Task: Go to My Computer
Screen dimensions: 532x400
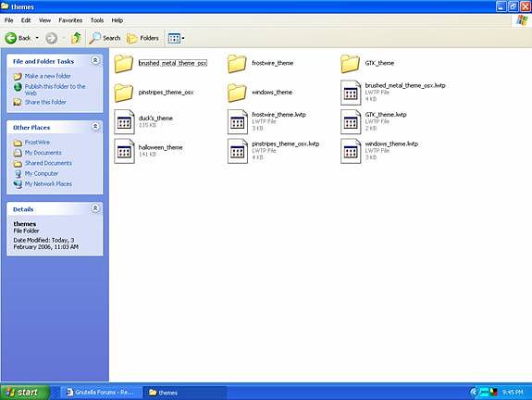Action: (41, 173)
